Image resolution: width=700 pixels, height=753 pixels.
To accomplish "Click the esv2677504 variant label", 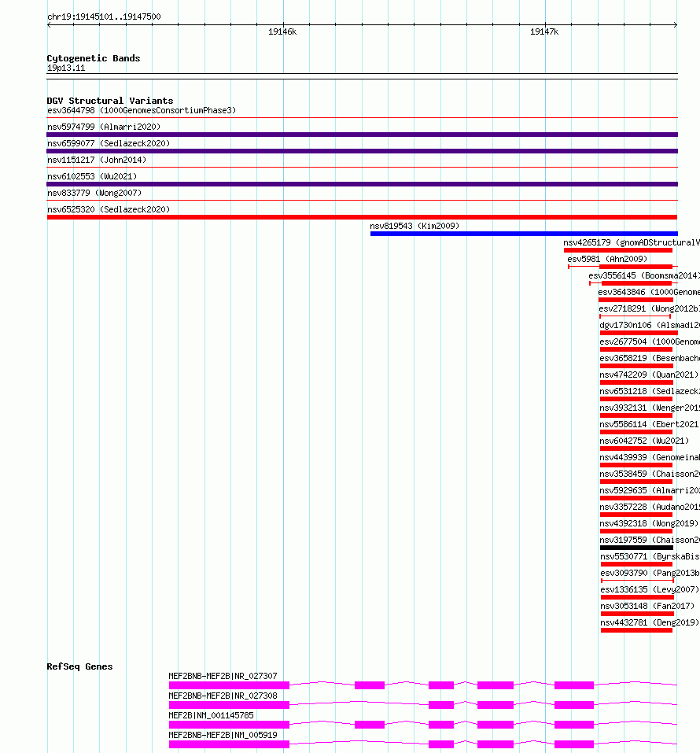I will (x=650, y=341).
